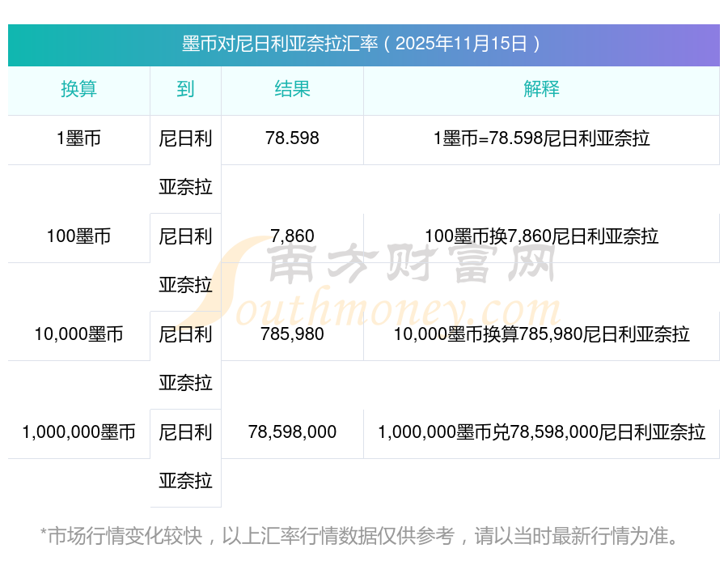Image resolution: width=728 pixels, height=561 pixels.
Task: Click the market disclaimer footnote text
Action: pyautogui.click(x=360, y=536)
